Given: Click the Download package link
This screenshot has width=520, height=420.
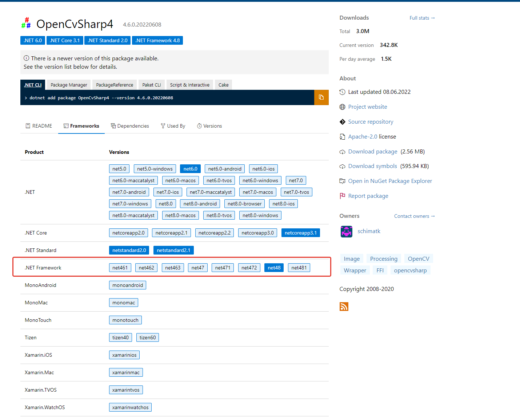Looking at the screenshot, I should pyautogui.click(x=373, y=152).
